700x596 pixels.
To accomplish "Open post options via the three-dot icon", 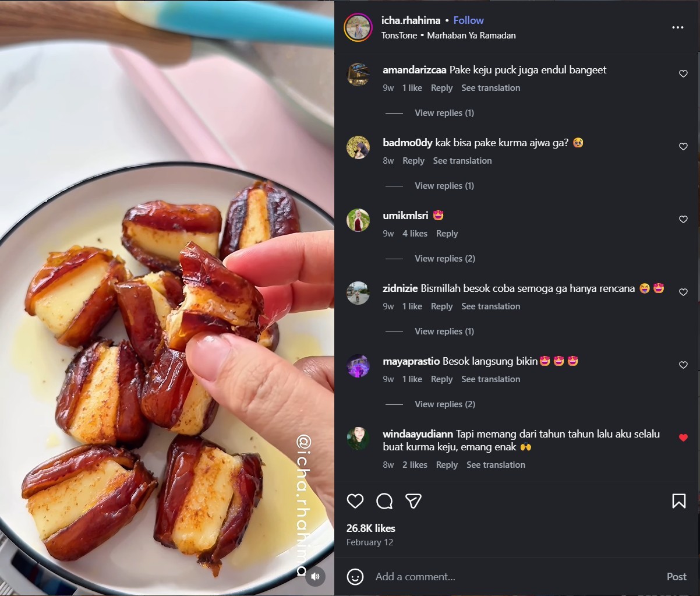I will pos(677,27).
